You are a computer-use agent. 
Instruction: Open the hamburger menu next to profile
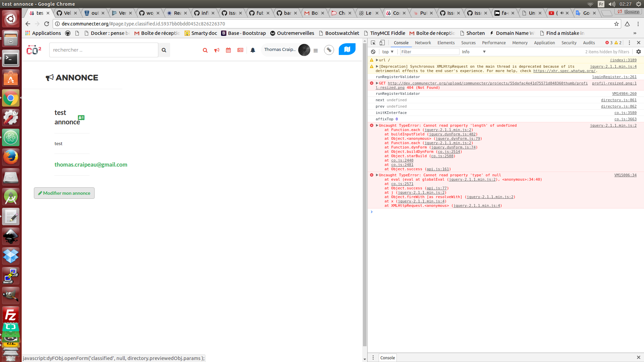pos(315,50)
